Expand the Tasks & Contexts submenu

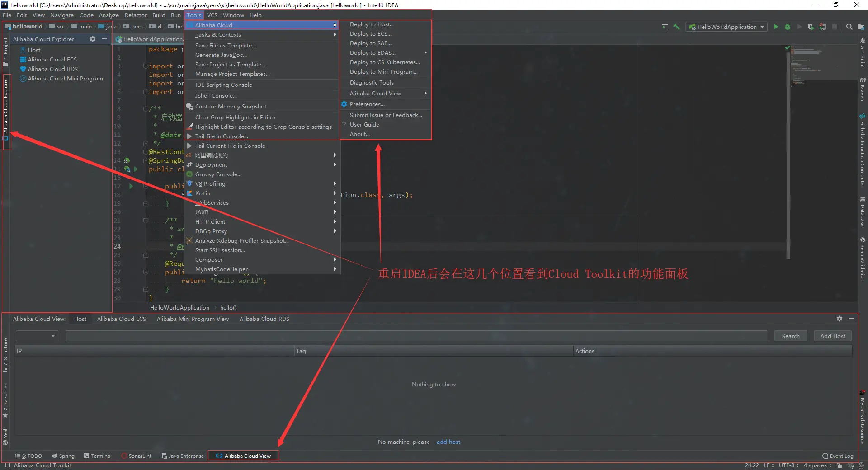coord(262,35)
